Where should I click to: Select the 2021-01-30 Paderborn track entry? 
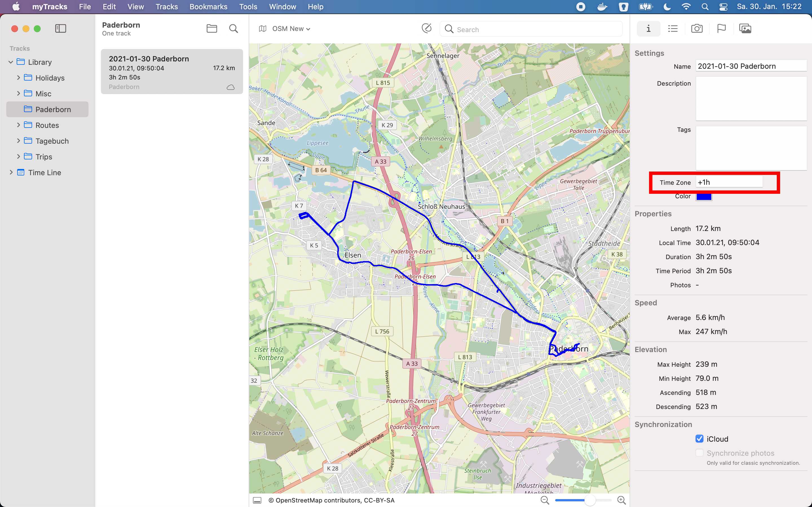172,72
